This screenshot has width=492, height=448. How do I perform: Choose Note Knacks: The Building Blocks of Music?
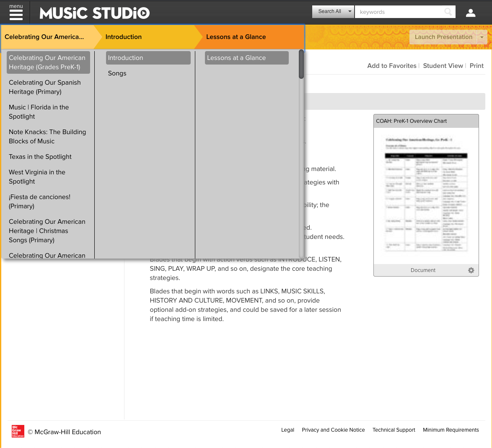point(48,137)
